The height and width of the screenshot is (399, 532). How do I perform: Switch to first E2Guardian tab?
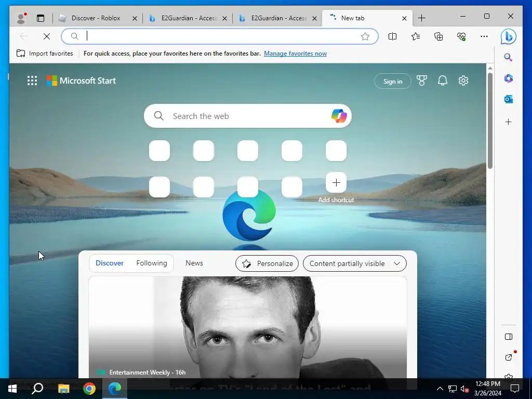(189, 18)
